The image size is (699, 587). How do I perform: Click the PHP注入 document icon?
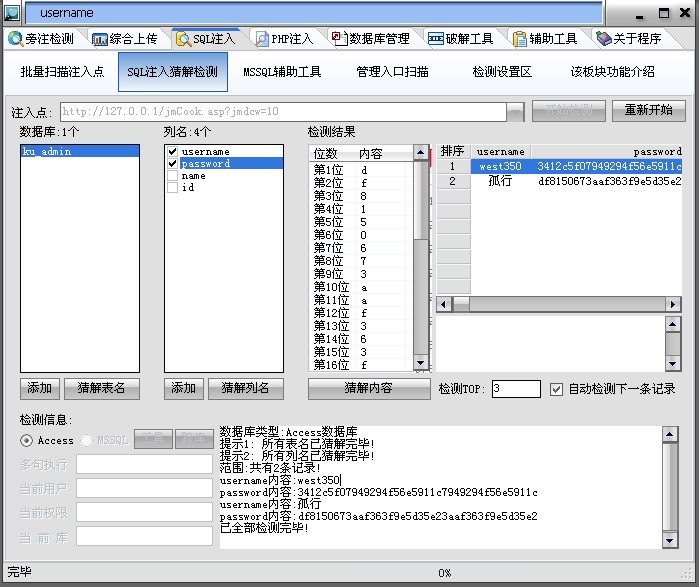pos(262,39)
